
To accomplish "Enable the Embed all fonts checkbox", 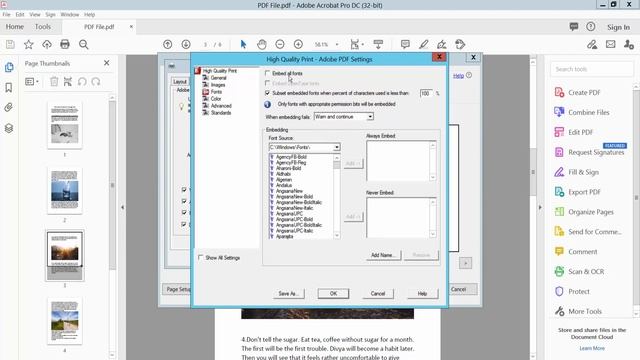I will pyautogui.click(x=268, y=73).
